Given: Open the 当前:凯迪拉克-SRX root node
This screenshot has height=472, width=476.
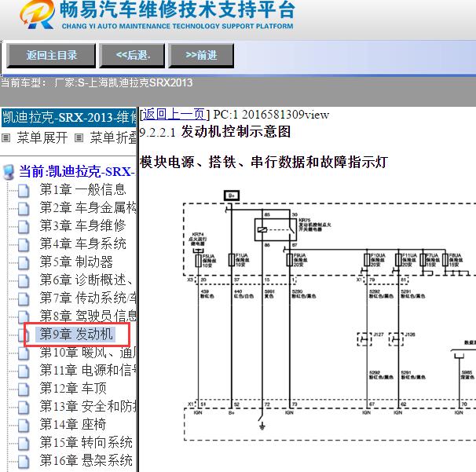Looking at the screenshot, I should point(77,172).
